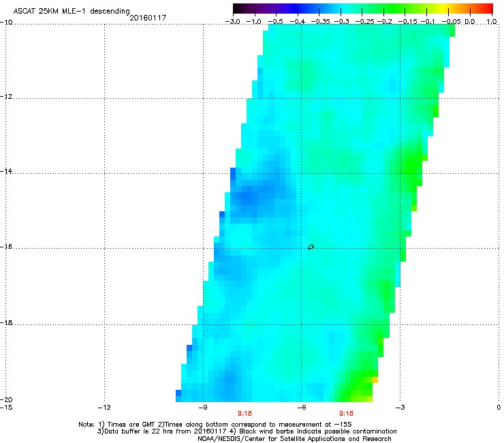The height and width of the screenshot is (443, 504).
Task: Click the 'NOAA/NESDIS/Center for Satellite Applications and Research' credit
Action: click(294, 439)
